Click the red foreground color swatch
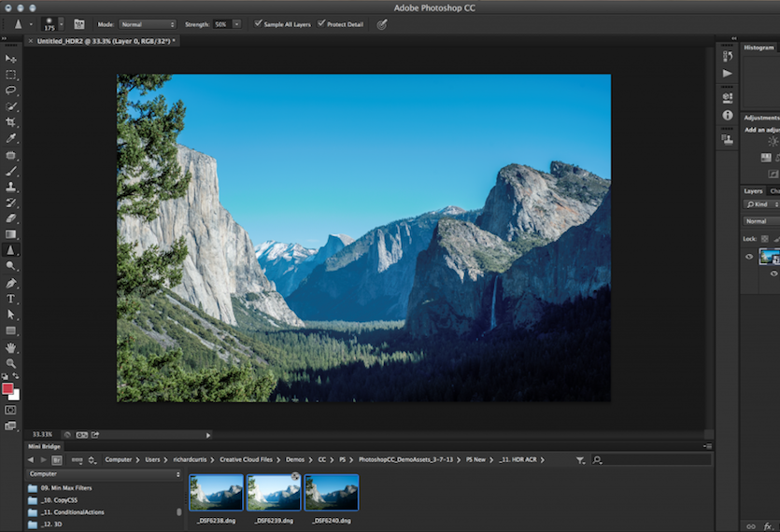The image size is (780, 532). (x=7, y=389)
